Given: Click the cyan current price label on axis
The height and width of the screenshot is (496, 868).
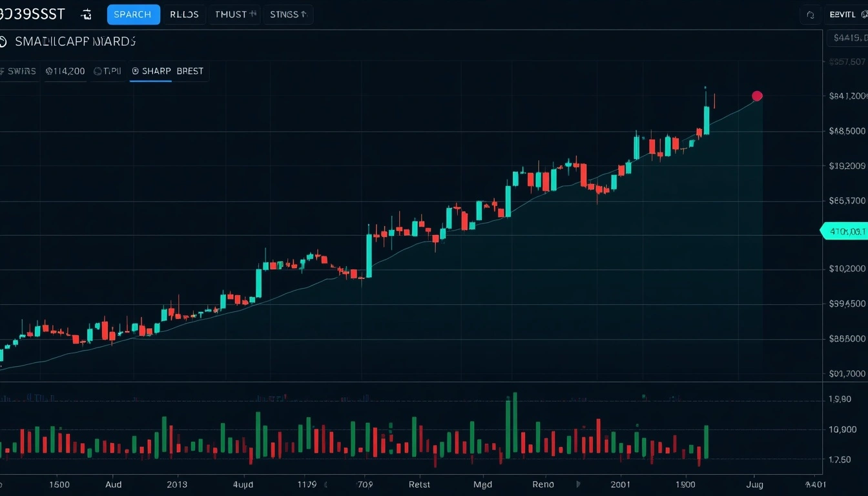Looking at the screenshot, I should (844, 231).
